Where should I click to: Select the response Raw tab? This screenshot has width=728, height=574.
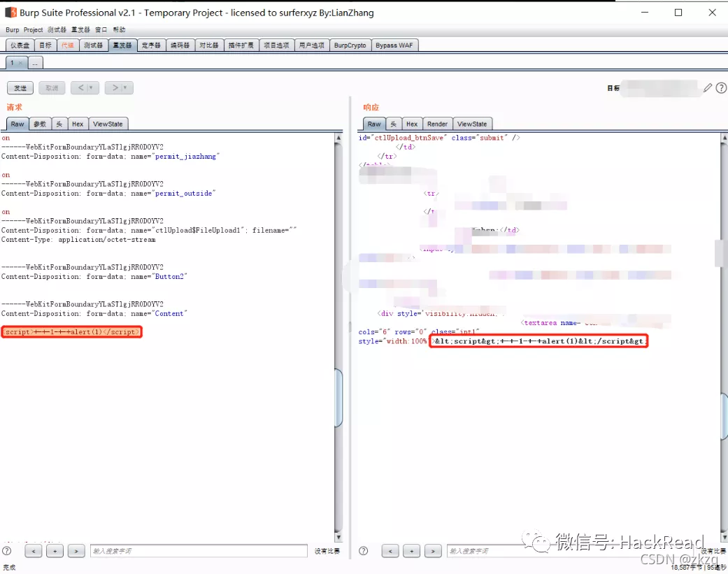[374, 124]
